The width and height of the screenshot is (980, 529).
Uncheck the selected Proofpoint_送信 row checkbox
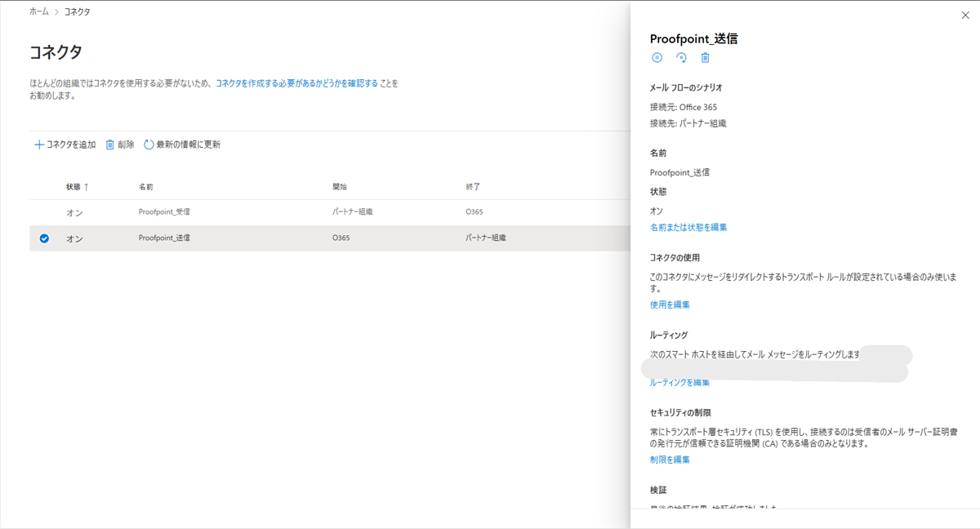point(44,238)
